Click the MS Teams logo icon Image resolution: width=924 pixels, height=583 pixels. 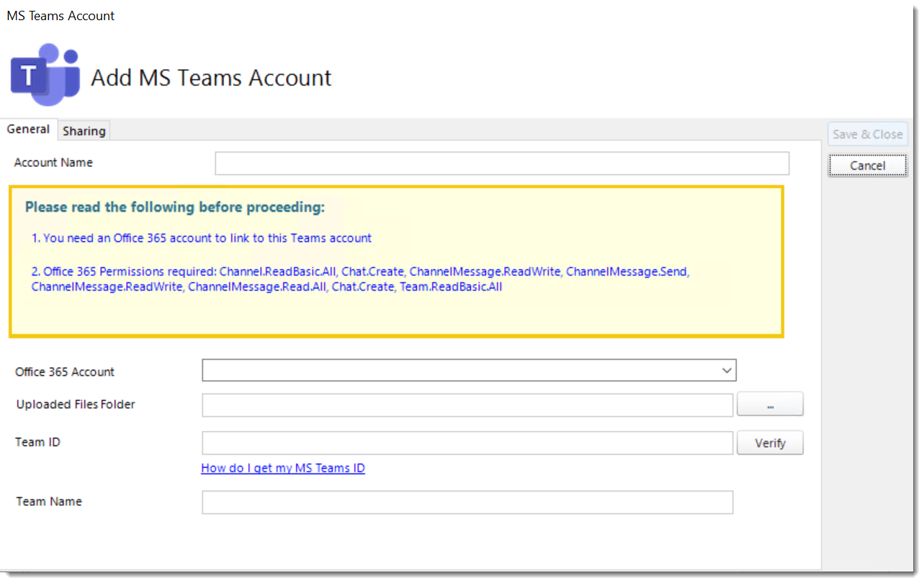[x=43, y=74]
